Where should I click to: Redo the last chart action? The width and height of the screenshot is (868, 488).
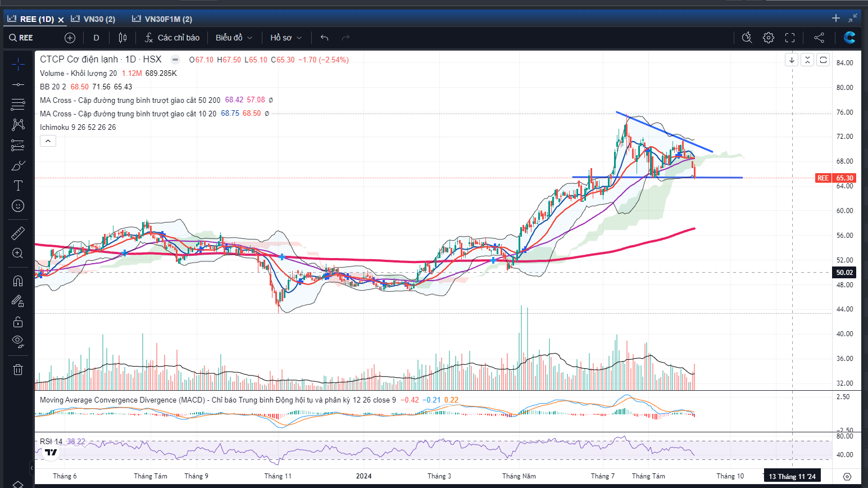tap(346, 38)
